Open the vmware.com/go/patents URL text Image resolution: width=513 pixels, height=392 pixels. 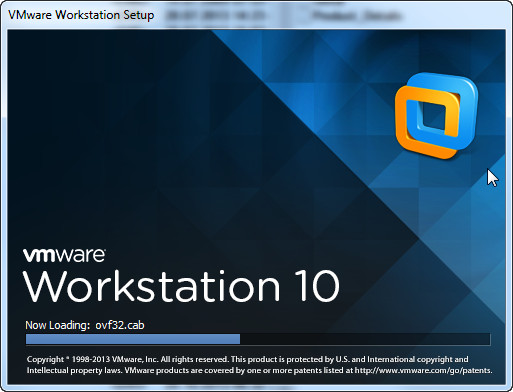pos(423,370)
